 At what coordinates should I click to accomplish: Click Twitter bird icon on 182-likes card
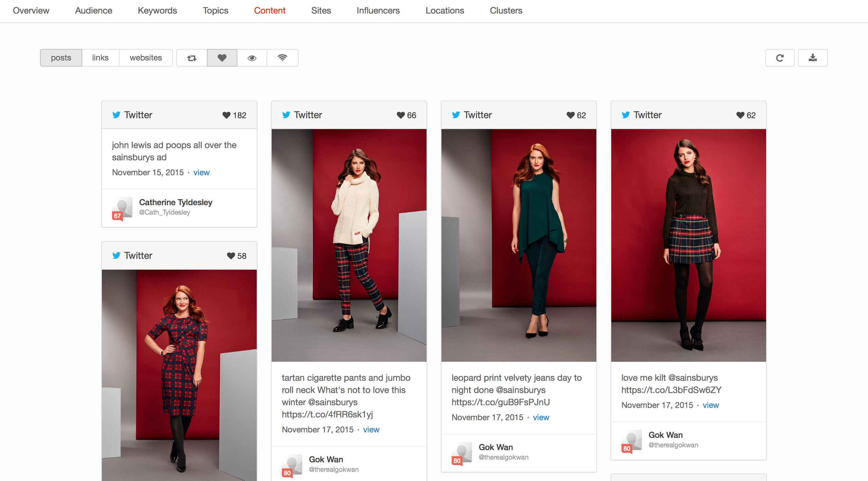pyautogui.click(x=116, y=115)
